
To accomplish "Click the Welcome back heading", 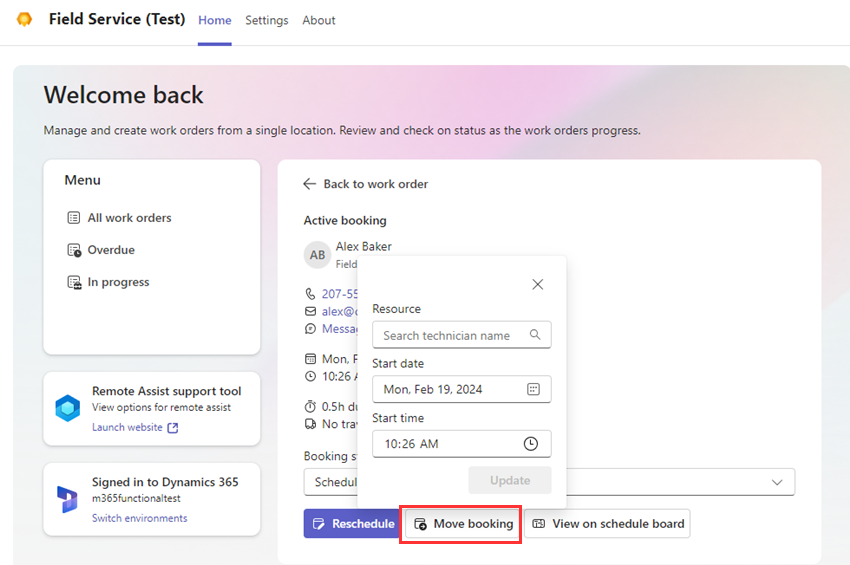I will [x=124, y=95].
